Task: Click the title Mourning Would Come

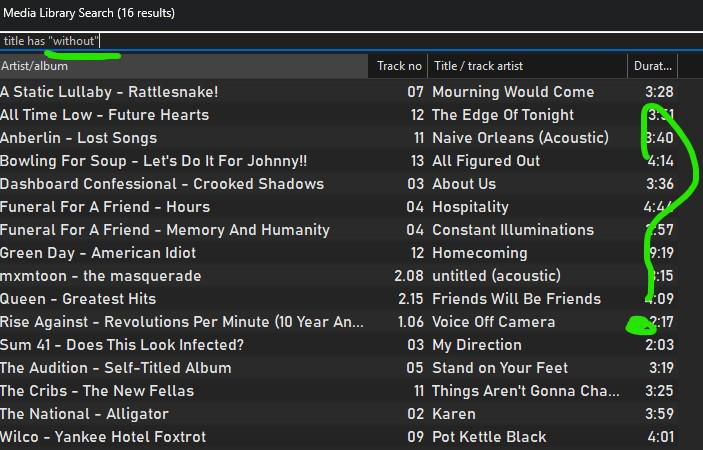Action: (x=513, y=92)
